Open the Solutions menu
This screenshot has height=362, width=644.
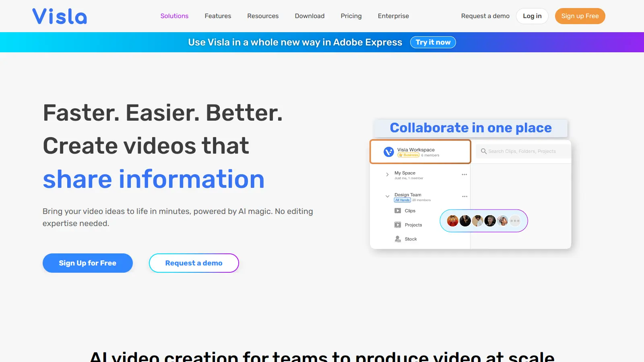[x=174, y=16]
